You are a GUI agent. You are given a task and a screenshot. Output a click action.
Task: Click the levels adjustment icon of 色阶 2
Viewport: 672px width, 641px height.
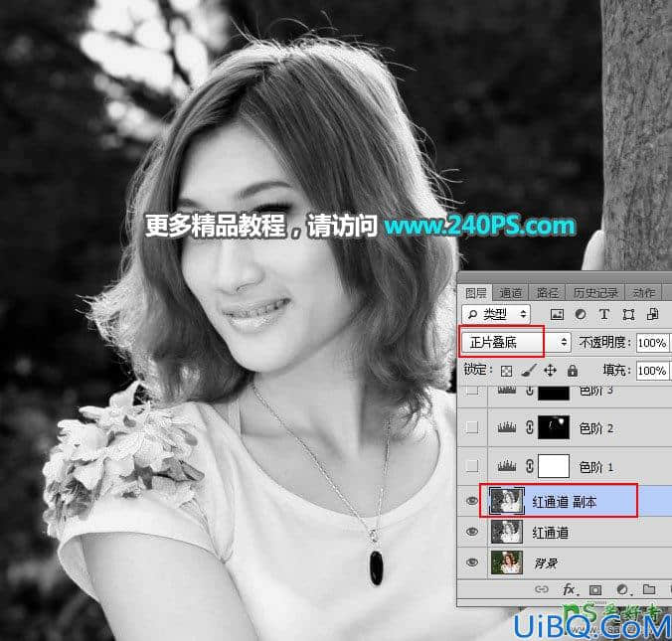tap(507, 427)
